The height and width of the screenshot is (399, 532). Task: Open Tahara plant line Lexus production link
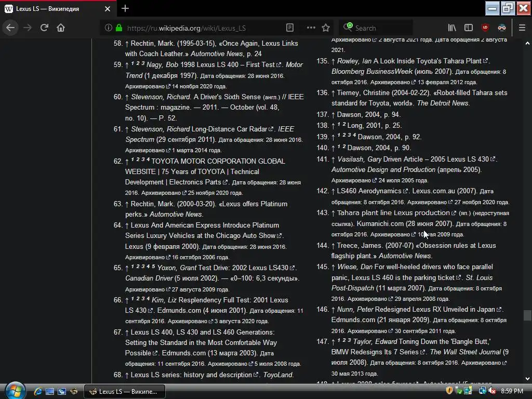pos(396,212)
